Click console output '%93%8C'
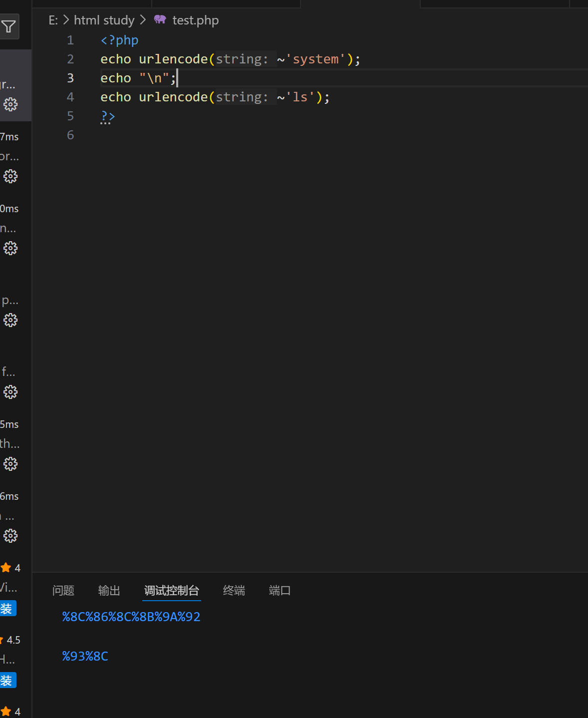The width and height of the screenshot is (588, 718). (85, 656)
